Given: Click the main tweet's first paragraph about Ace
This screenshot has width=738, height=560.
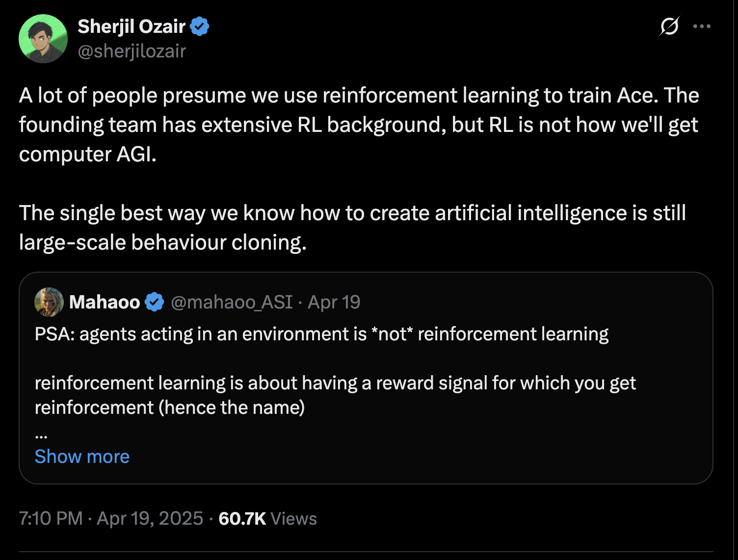Looking at the screenshot, I should [358, 125].
